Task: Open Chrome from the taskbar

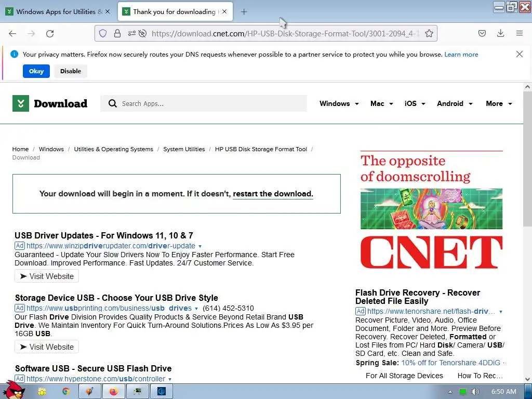Action: (x=65, y=392)
